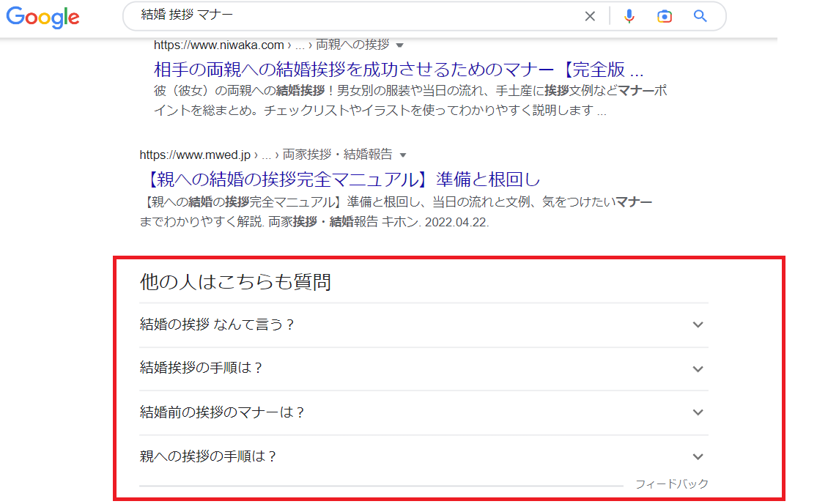Click the 両家挨拶・結婚報告 breadcrumb

(x=337, y=155)
